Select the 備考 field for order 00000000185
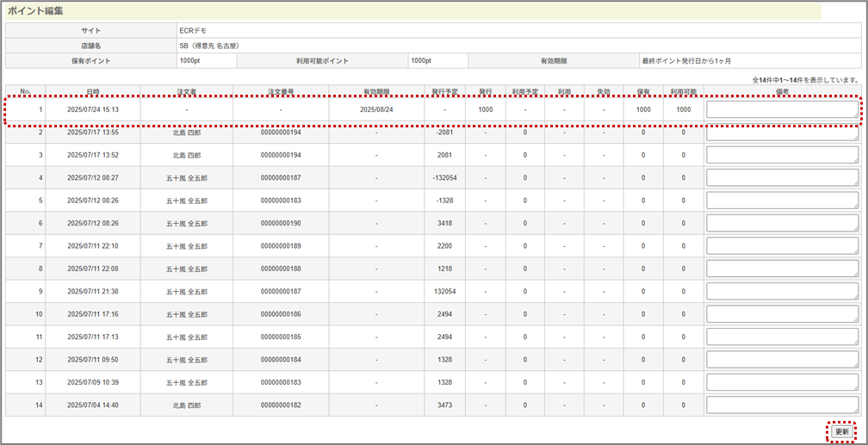Viewport: 868px width, 445px height. coord(782,337)
